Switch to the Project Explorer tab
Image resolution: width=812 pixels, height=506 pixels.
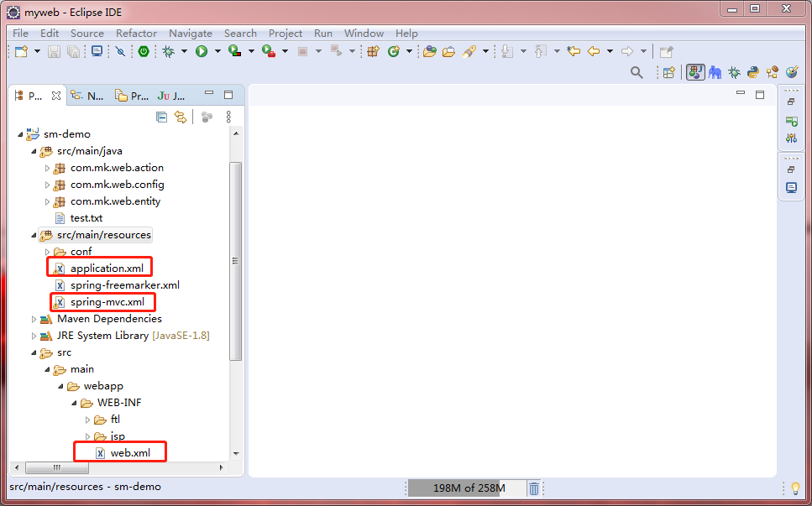(x=132, y=96)
